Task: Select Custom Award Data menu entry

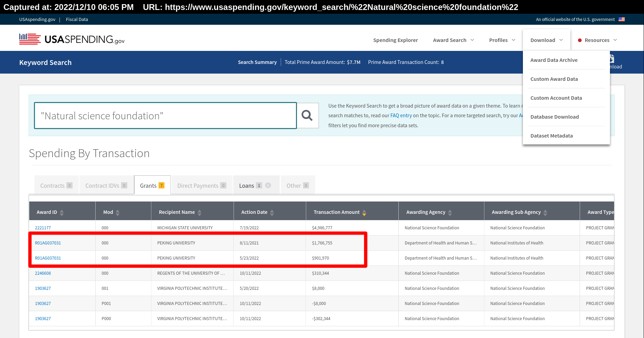Action: (x=554, y=79)
